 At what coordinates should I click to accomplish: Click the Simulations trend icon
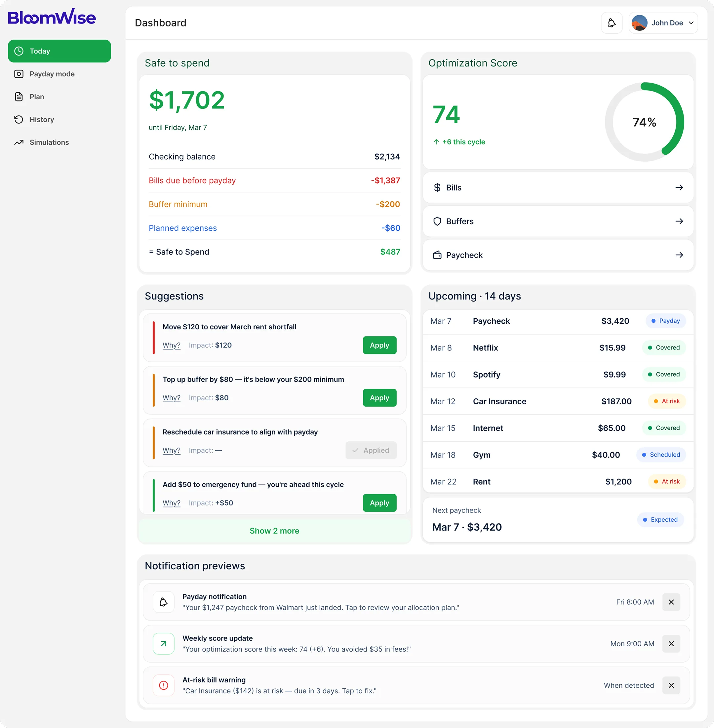click(x=19, y=142)
